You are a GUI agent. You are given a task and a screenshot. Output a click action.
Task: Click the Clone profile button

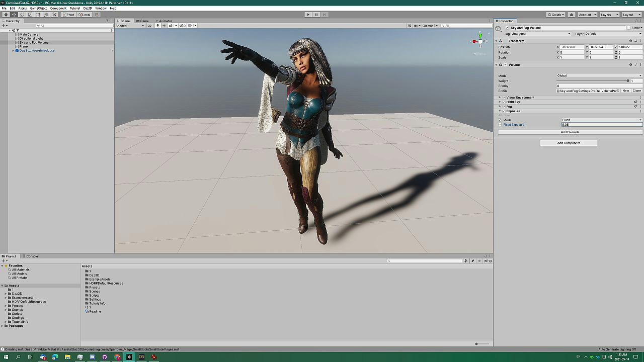637,91
